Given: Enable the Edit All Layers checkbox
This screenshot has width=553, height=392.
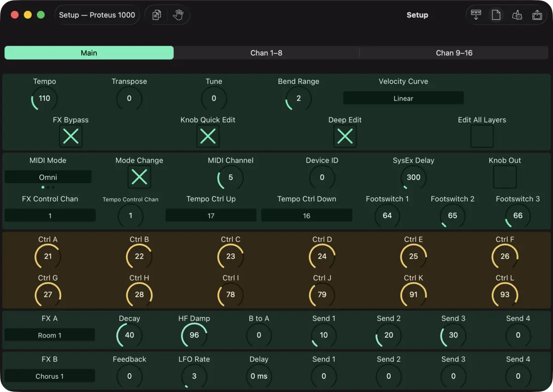Looking at the screenshot, I should [x=482, y=136].
